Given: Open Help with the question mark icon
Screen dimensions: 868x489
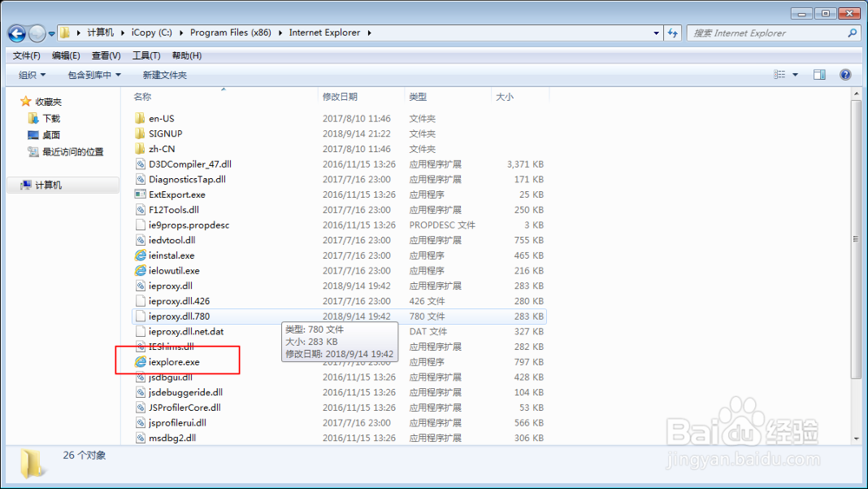Looking at the screenshot, I should [x=845, y=74].
